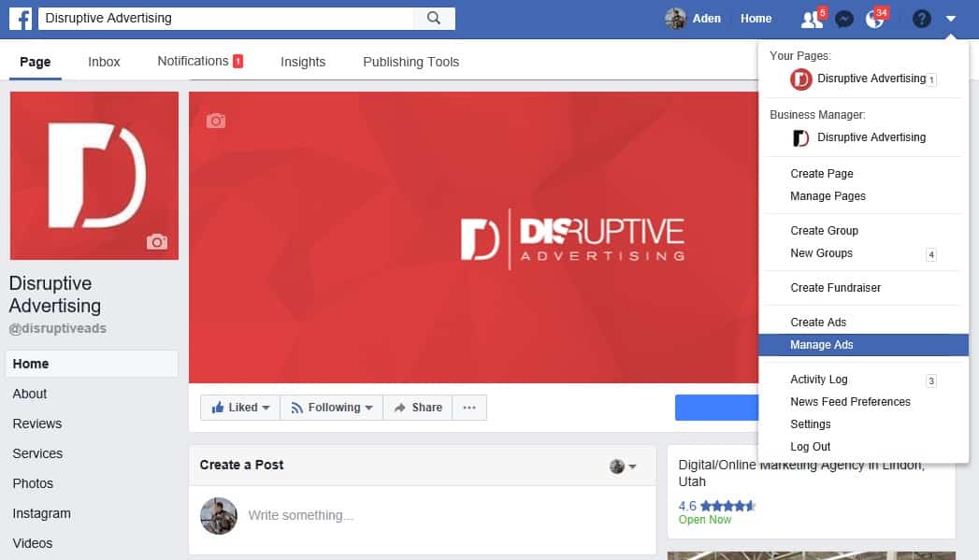The height and width of the screenshot is (560, 979).
Task: Click the Disruptive Advertising profile picture
Action: 94,176
